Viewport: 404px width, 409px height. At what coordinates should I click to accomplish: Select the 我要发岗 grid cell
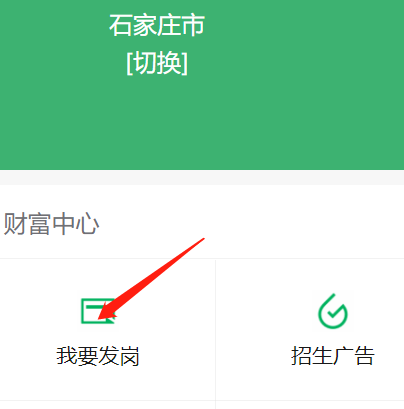108,329
